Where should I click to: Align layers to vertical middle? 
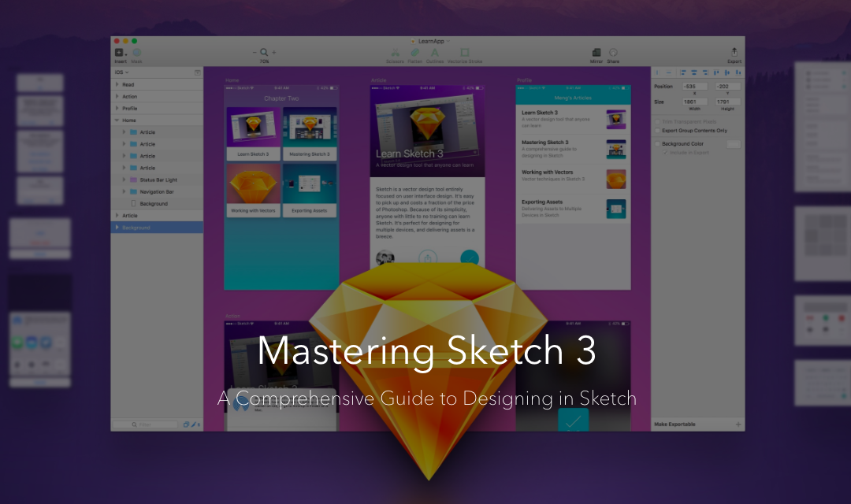727,72
